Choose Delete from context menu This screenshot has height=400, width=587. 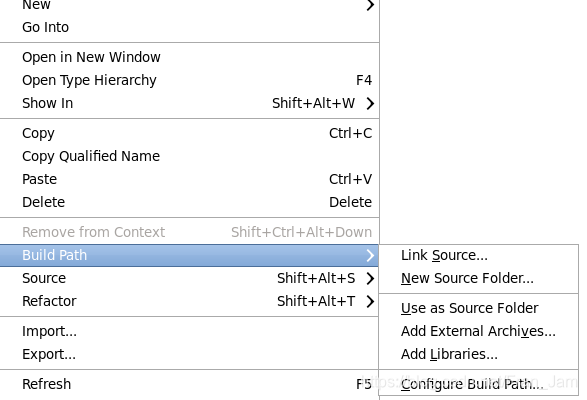[189, 202]
